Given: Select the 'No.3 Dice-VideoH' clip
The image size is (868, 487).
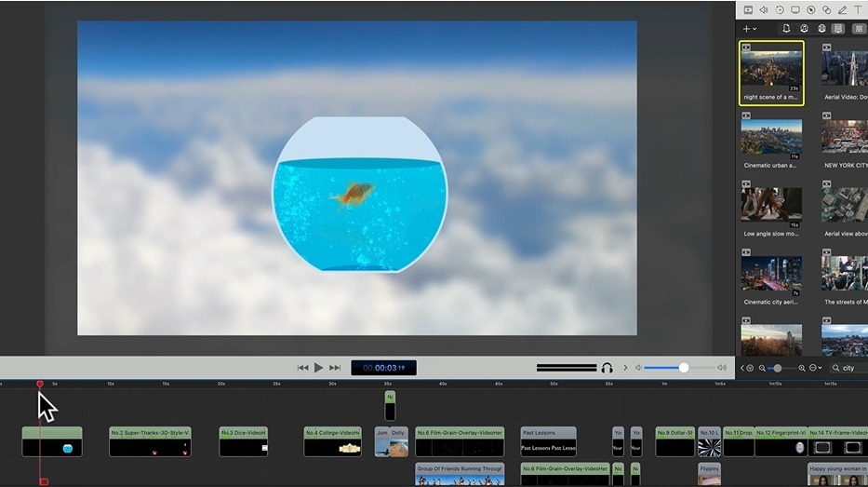Looking at the screenshot, I should (244, 441).
